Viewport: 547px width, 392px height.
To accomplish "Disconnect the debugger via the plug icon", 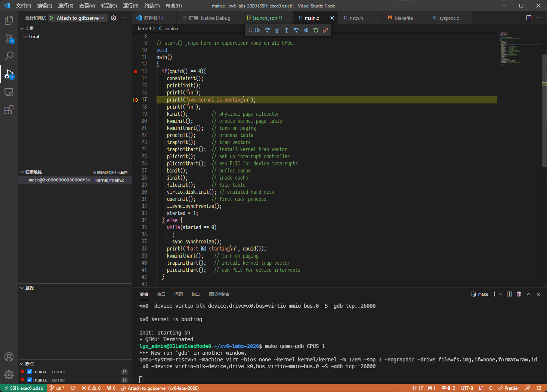I will click(x=325, y=30).
